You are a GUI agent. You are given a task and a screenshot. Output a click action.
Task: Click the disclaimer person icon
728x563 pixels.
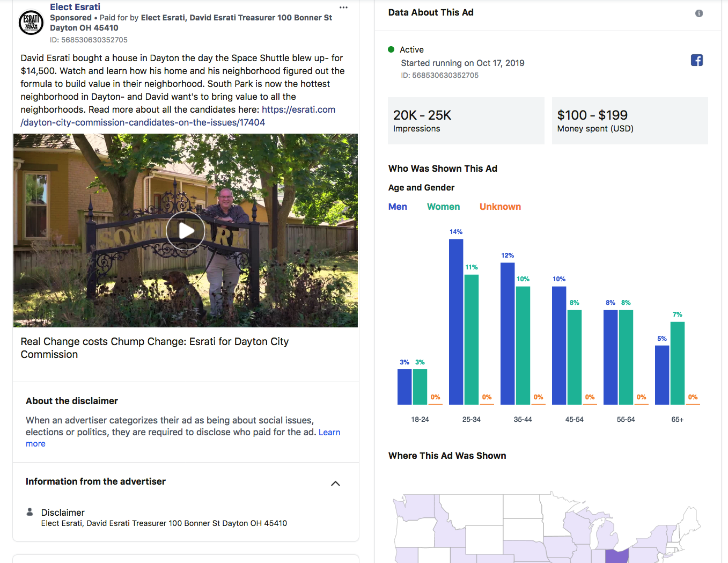30,512
